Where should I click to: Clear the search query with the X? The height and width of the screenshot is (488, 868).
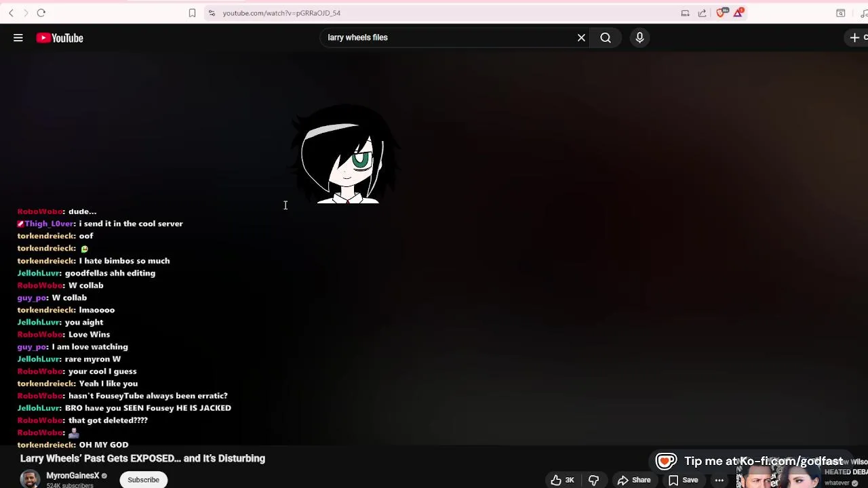pyautogui.click(x=581, y=38)
